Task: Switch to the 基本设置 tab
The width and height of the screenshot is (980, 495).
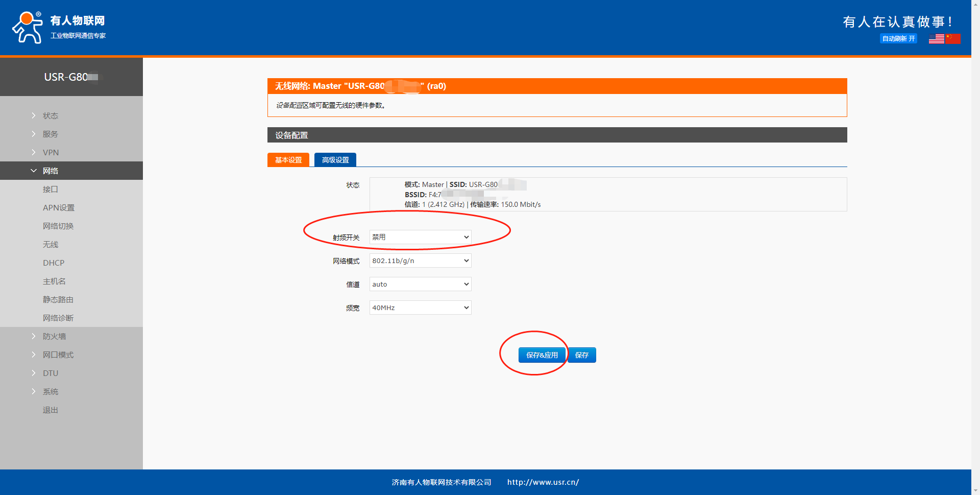Action: point(288,160)
